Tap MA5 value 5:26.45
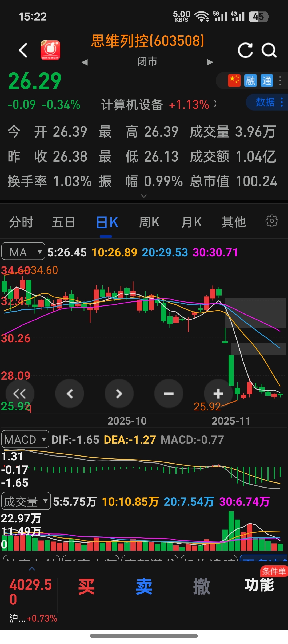 67,252
